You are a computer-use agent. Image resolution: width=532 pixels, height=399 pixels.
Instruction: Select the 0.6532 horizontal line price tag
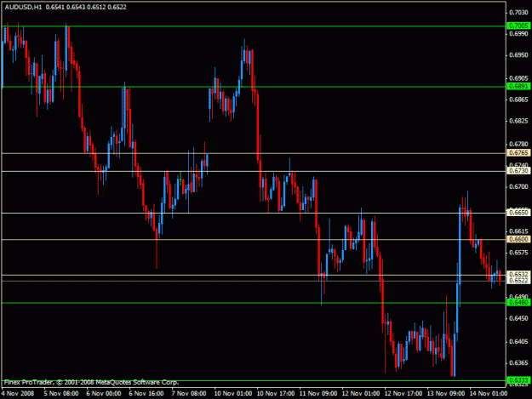point(518,274)
